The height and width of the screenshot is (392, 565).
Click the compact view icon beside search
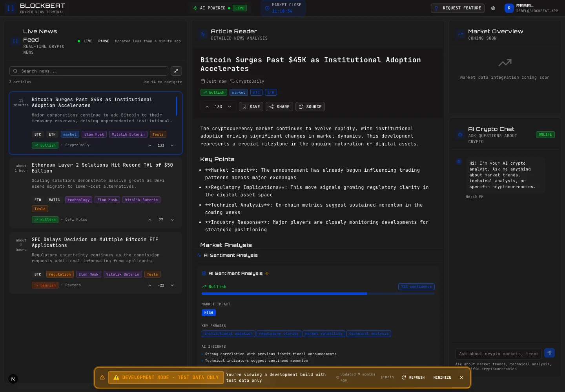pos(176,71)
